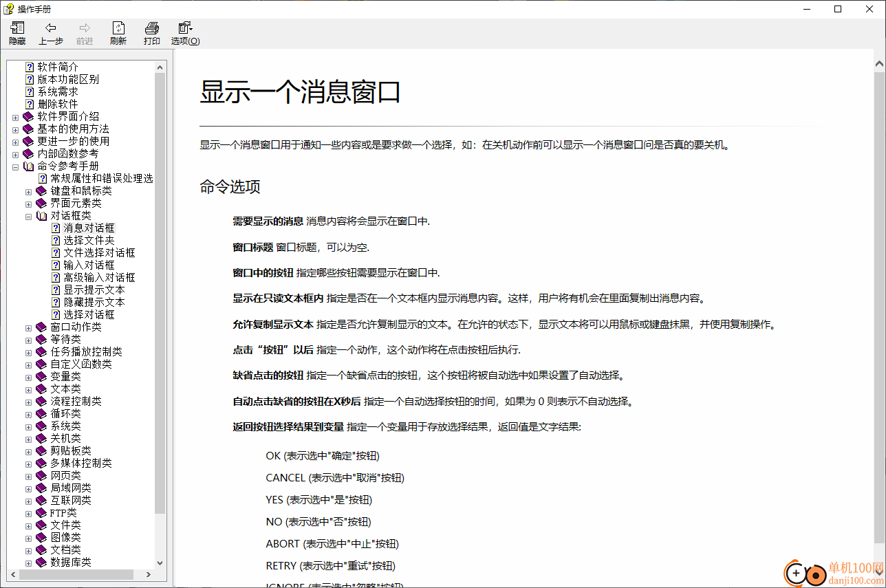Select the 互联网类 category
This screenshot has width=886, height=588.
point(71,500)
